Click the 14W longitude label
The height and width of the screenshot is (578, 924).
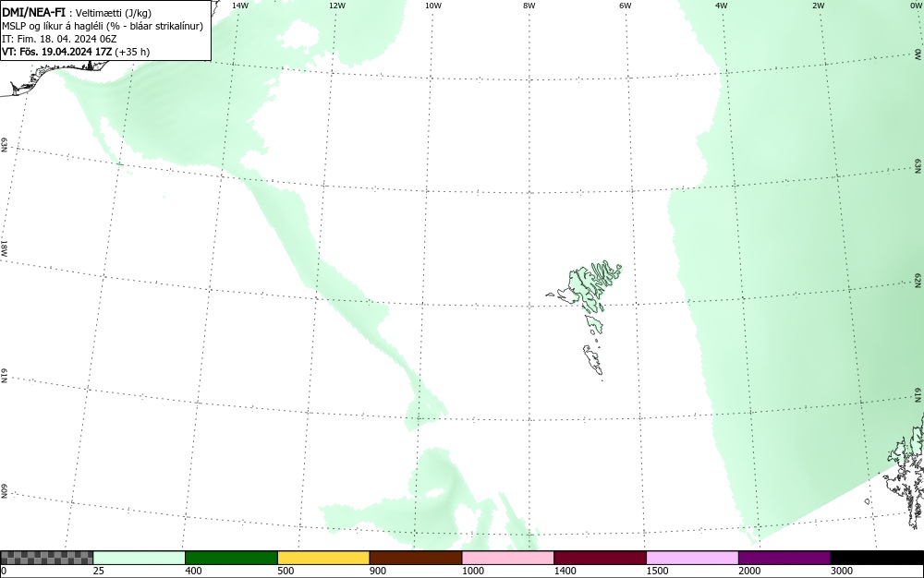coord(240,6)
